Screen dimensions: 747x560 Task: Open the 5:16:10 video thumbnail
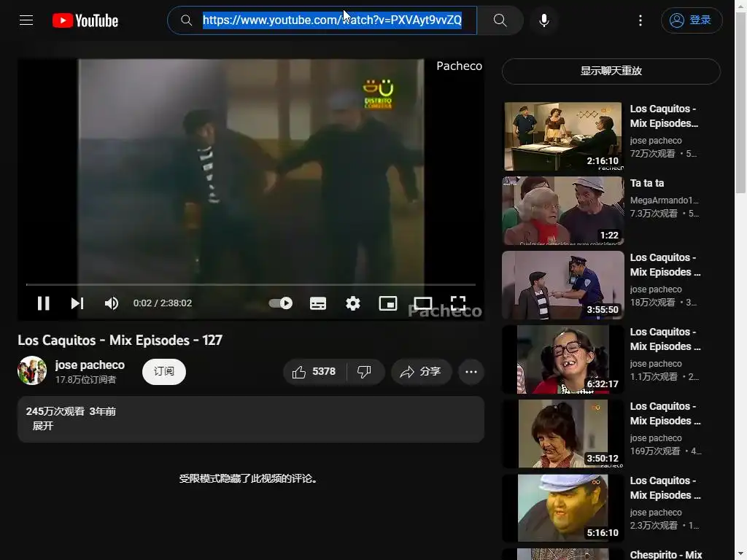(x=562, y=508)
